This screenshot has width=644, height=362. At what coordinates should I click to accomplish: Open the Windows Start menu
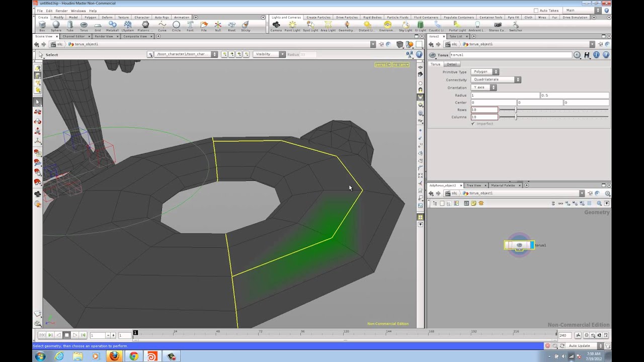point(40,356)
